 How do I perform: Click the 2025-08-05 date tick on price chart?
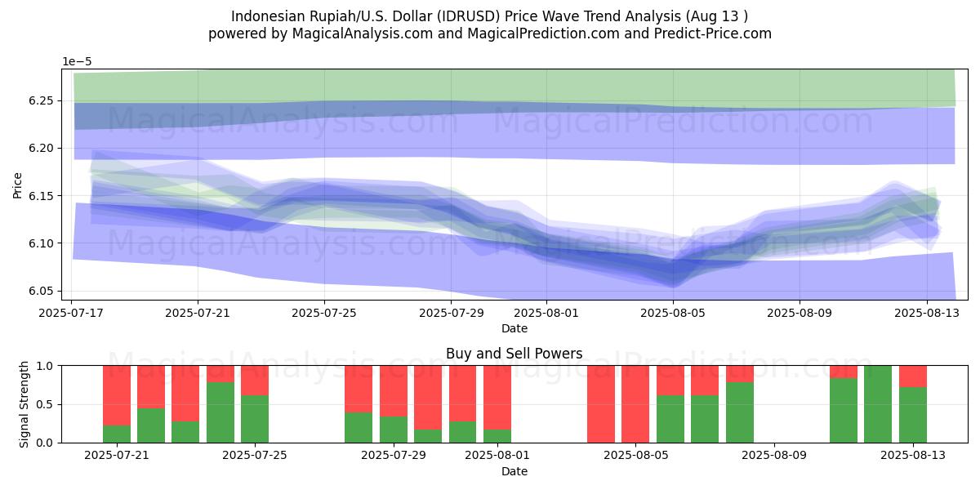click(673, 312)
